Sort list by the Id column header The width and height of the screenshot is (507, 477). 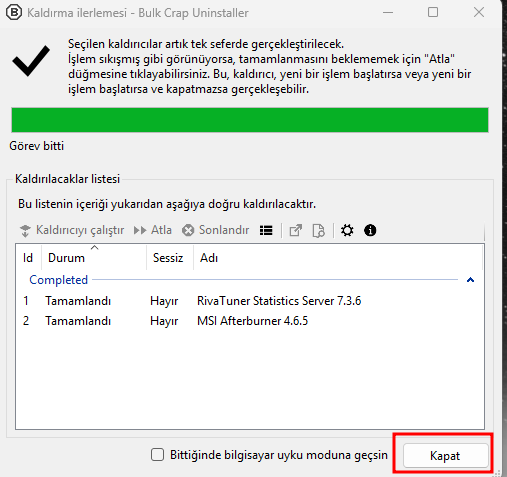[28, 258]
